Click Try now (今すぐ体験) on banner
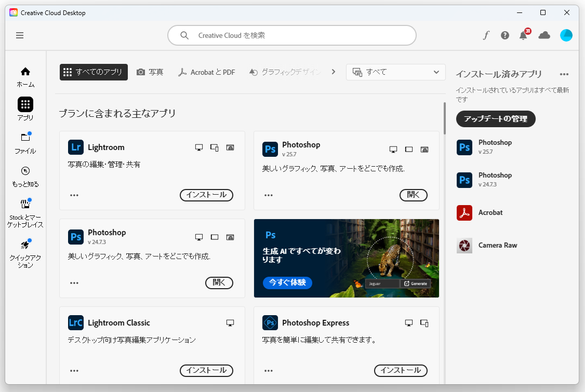 click(287, 282)
